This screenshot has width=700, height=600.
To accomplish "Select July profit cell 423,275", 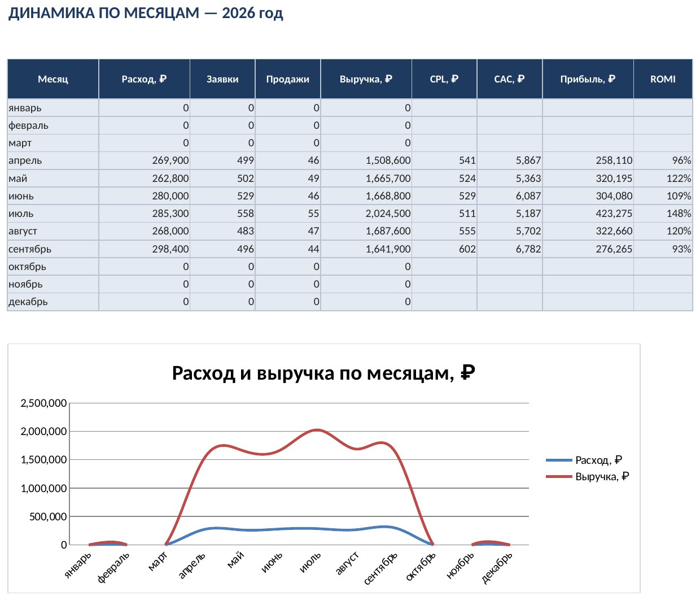I will pyautogui.click(x=588, y=214).
